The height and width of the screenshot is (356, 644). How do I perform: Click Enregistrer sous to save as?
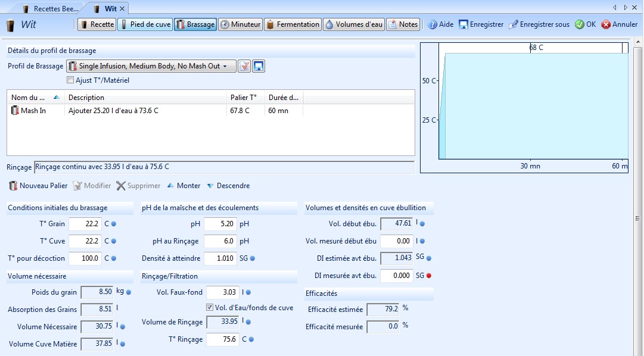(539, 24)
